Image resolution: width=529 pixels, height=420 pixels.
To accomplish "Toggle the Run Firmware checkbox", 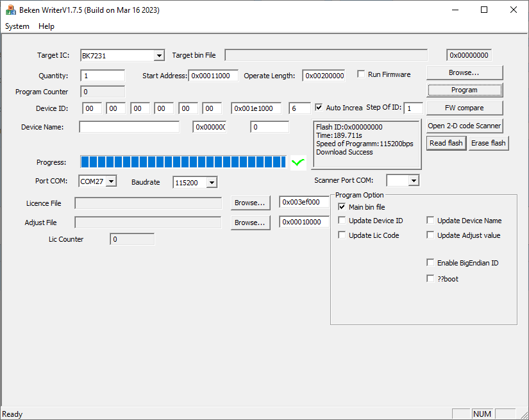I will point(362,74).
